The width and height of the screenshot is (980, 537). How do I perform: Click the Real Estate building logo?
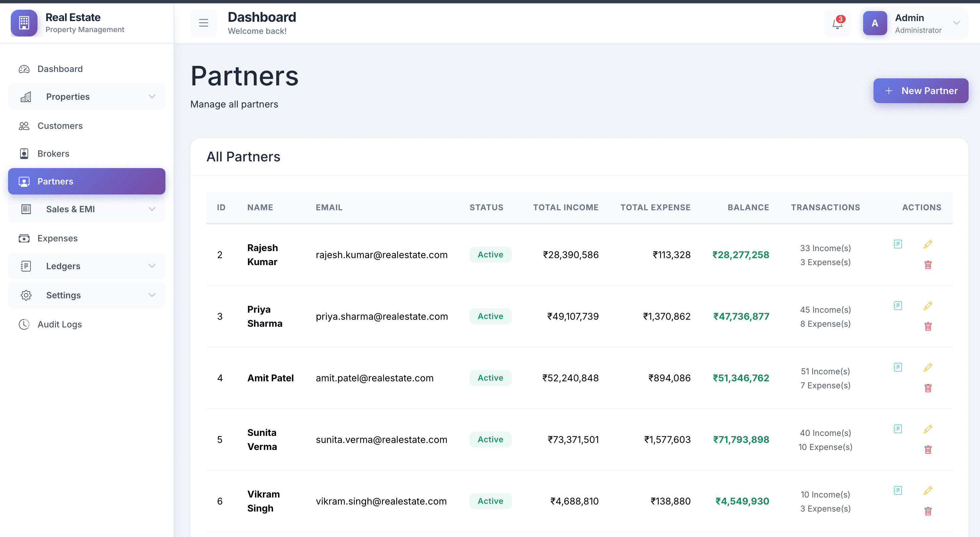24,23
